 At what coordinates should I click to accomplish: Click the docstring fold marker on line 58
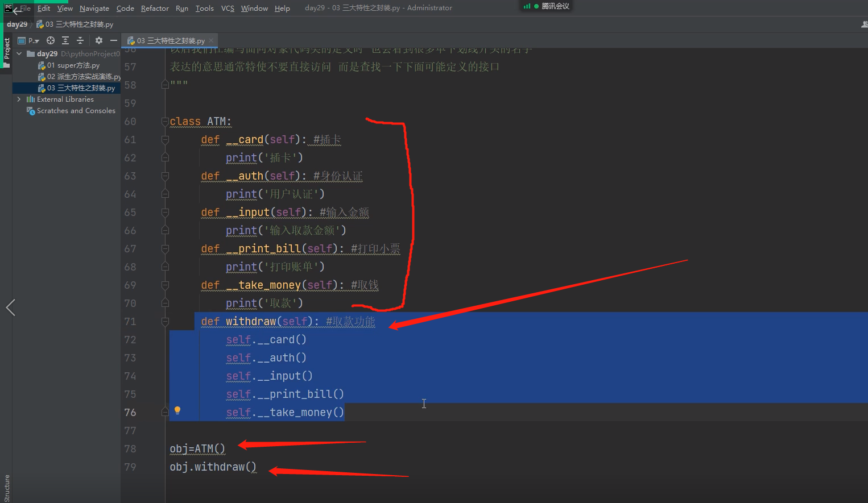tap(165, 84)
